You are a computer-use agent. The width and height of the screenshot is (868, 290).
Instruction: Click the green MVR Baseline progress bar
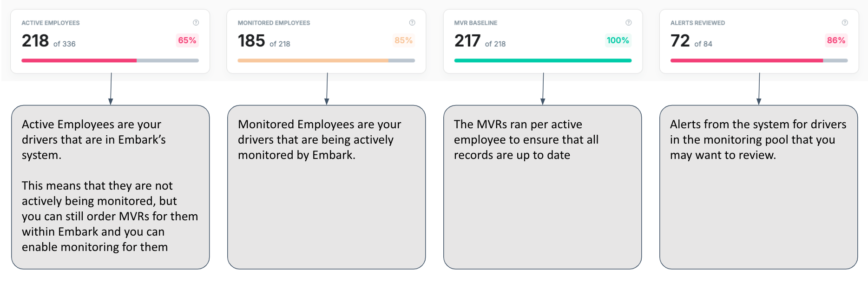pyautogui.click(x=543, y=60)
